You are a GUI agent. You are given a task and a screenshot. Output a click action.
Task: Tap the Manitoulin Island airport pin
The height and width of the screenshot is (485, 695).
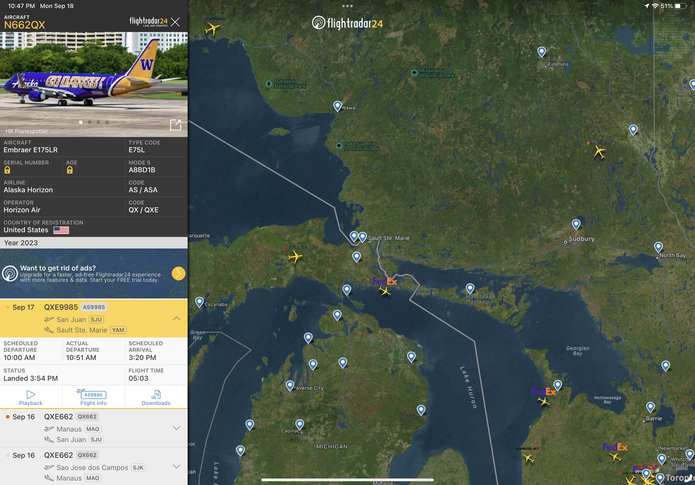click(x=470, y=289)
